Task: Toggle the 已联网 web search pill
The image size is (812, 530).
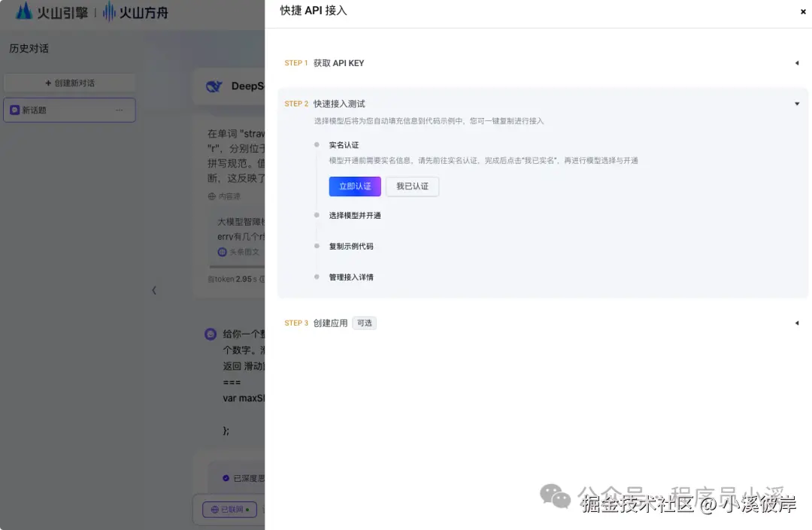Action: pos(229,509)
